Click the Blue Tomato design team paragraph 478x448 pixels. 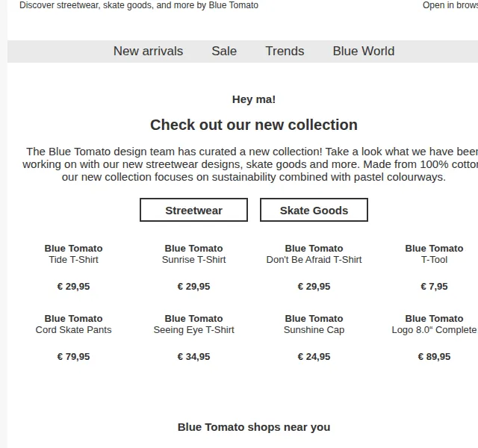coord(250,164)
